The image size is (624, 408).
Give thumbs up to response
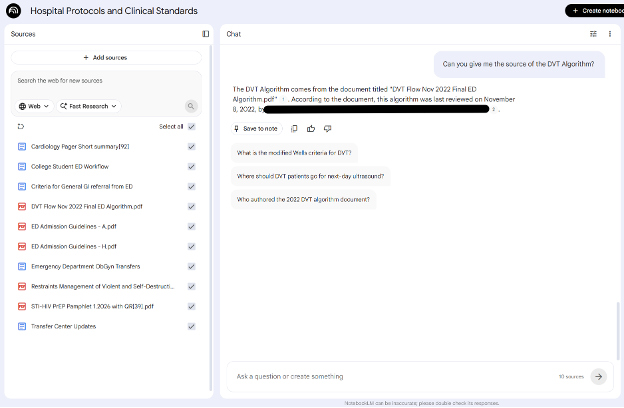pyautogui.click(x=311, y=128)
